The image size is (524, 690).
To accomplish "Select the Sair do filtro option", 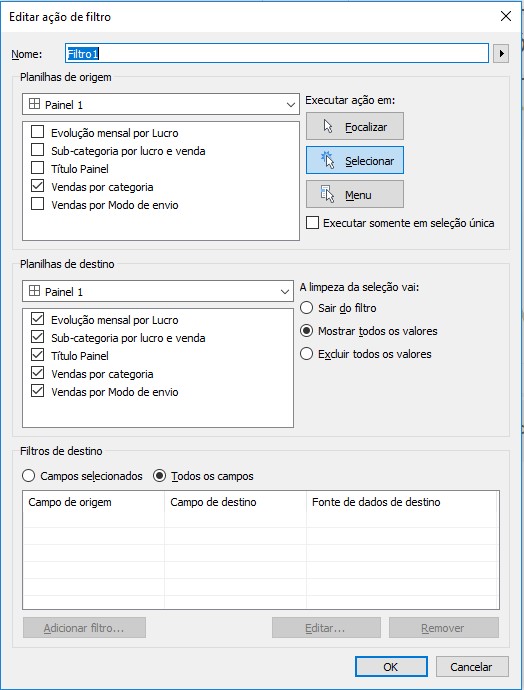I will point(307,308).
